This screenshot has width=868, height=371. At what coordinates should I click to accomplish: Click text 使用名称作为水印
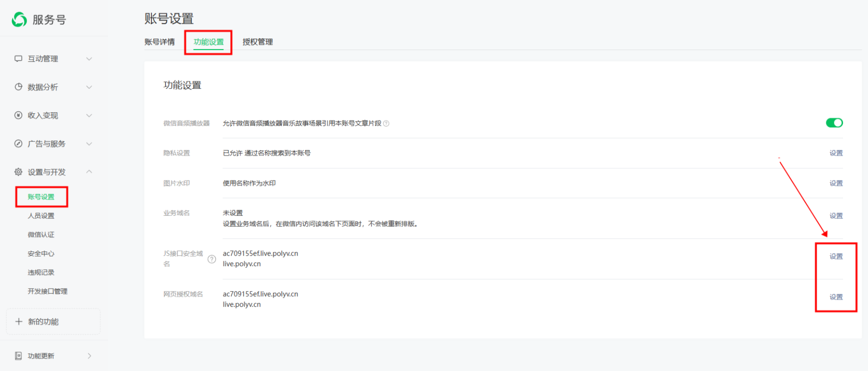tap(249, 183)
